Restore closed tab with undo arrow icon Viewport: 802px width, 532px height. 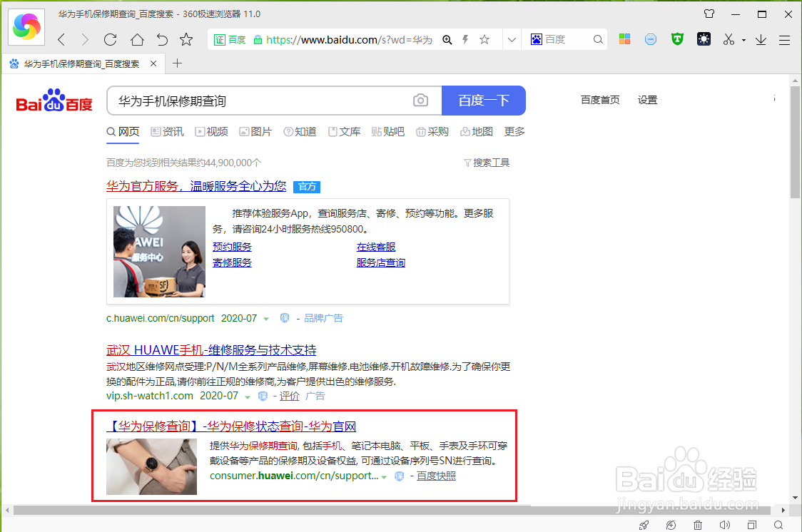[162, 39]
